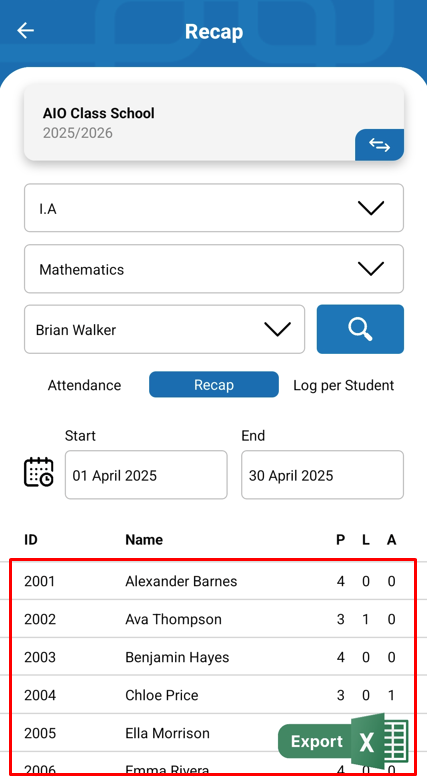The width and height of the screenshot is (427, 784).
Task: Expand the Brian Walker teacher dropdown
Action: 164,330
